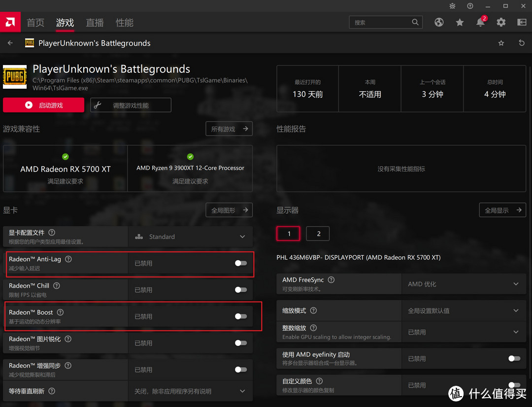
Task: Switch to 直播 tab
Action: [95, 22]
